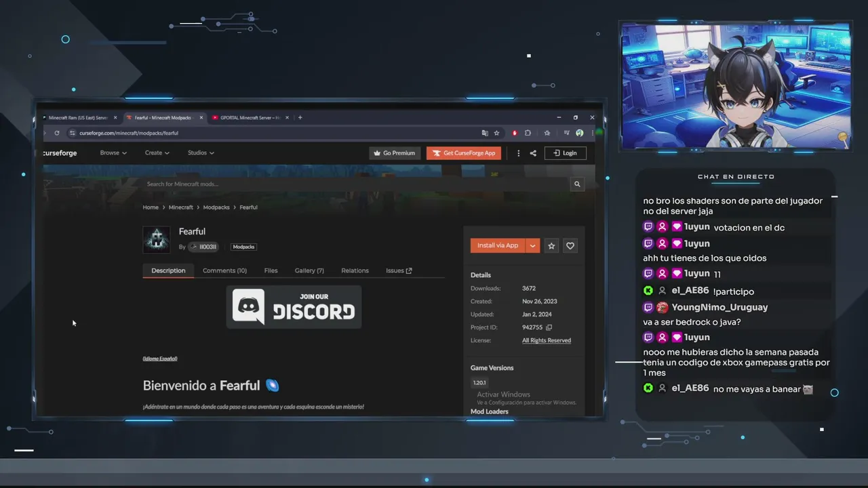Viewport: 868px width, 488px height.
Task: Click the Downloads count 3672
Action: pos(529,289)
